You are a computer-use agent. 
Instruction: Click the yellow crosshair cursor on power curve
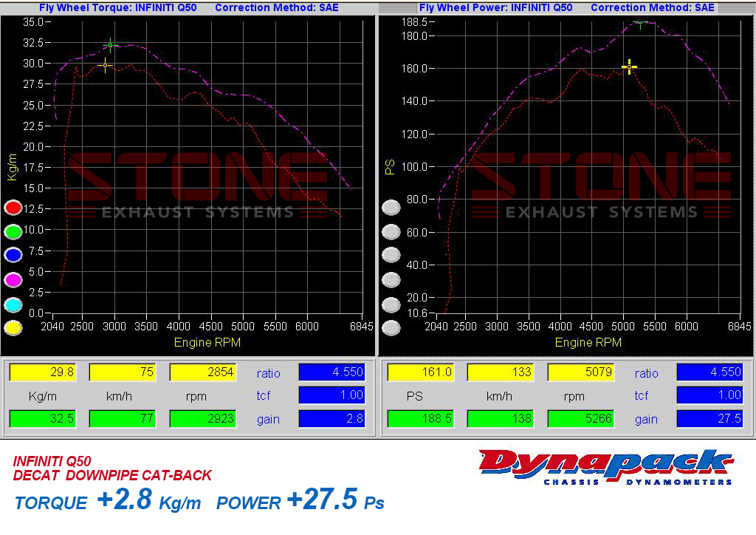coord(629,67)
